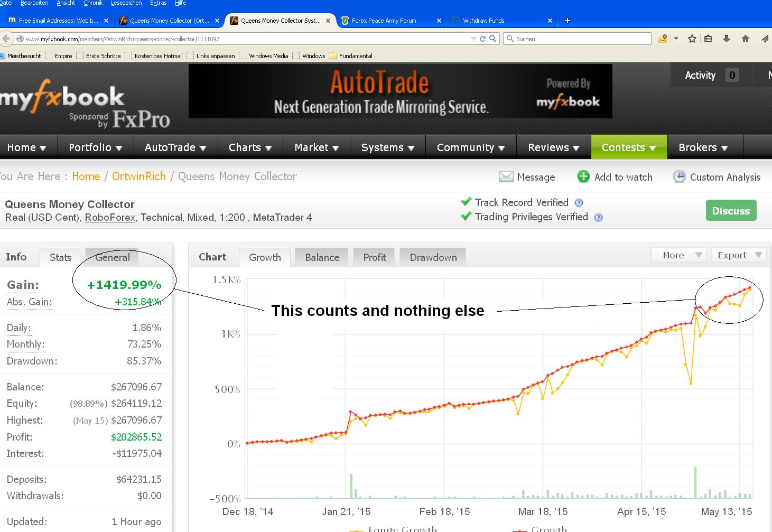Expand the mail notifier dropdown arrow
This screenshot has height=532, width=772.
(x=676, y=39)
